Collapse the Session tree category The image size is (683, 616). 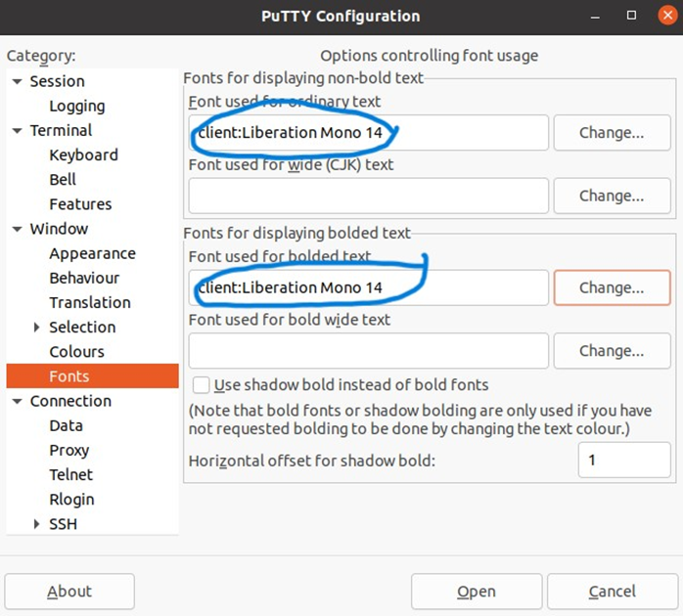[x=17, y=81]
